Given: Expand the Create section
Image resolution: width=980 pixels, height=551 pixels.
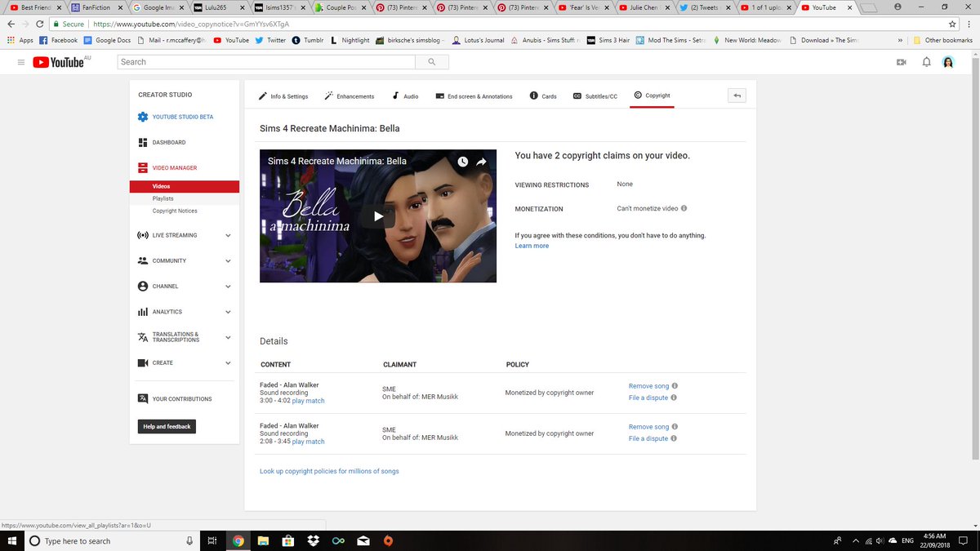Looking at the screenshot, I should point(228,362).
